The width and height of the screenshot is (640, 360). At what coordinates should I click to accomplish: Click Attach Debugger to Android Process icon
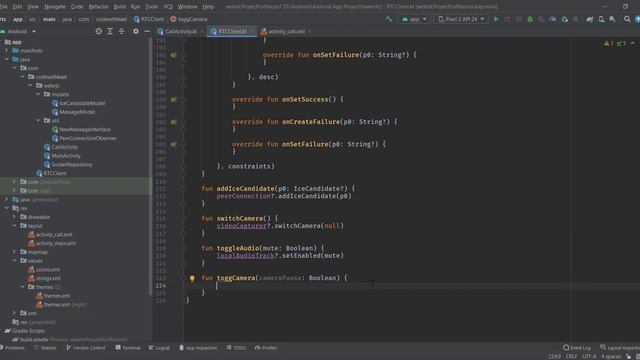coord(564,19)
